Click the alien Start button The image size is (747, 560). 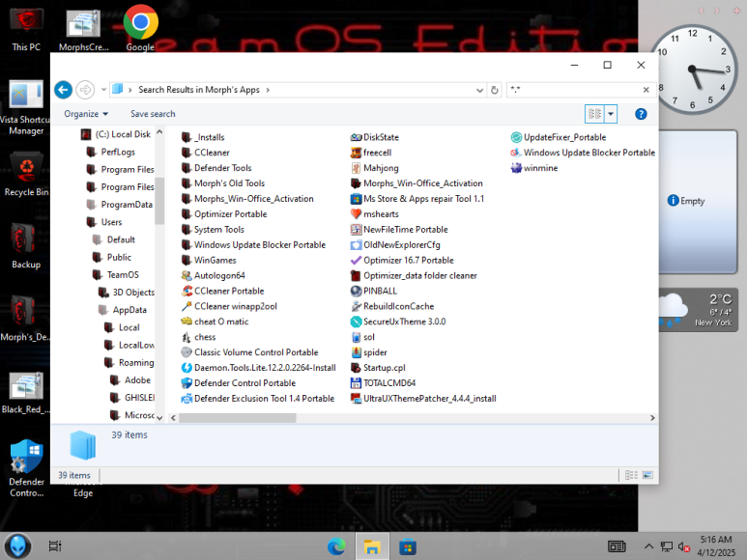coord(17,546)
